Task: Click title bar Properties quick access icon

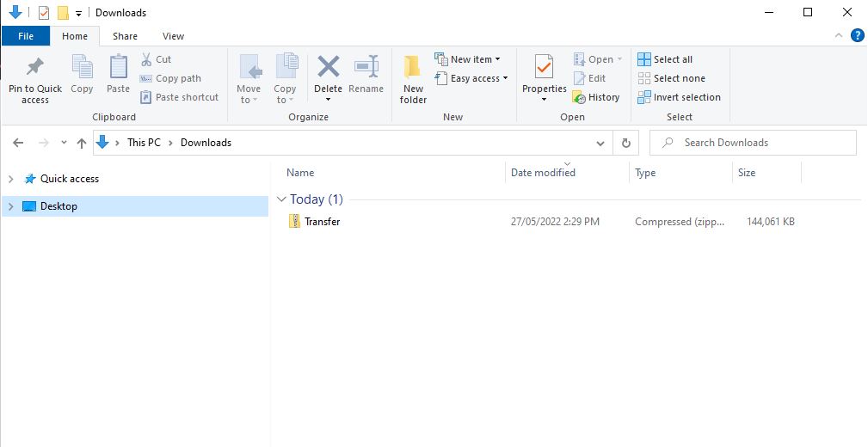Action: tap(44, 12)
